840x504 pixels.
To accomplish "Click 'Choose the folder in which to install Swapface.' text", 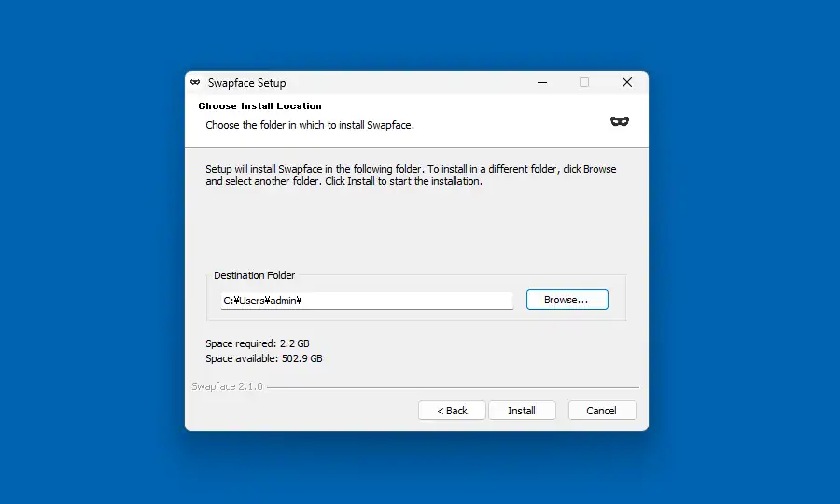I will pyautogui.click(x=310, y=125).
